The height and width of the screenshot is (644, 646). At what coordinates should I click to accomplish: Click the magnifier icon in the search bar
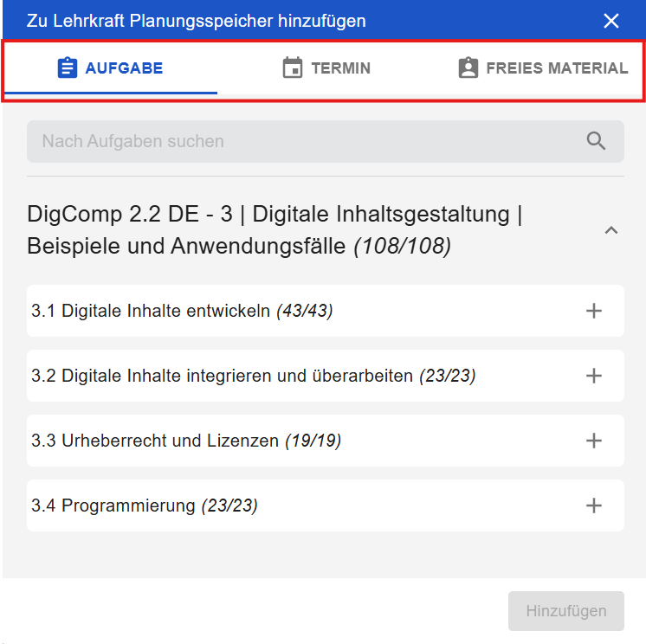click(x=596, y=141)
